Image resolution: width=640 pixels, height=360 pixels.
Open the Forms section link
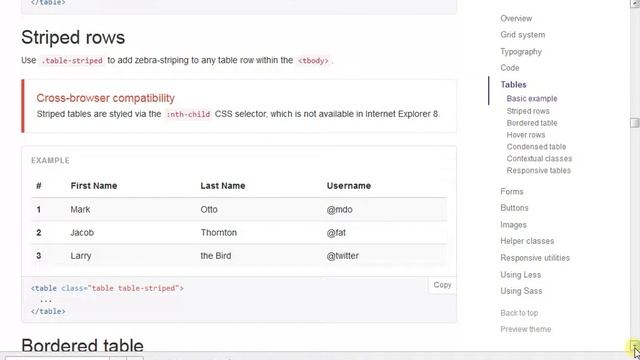coord(511,191)
